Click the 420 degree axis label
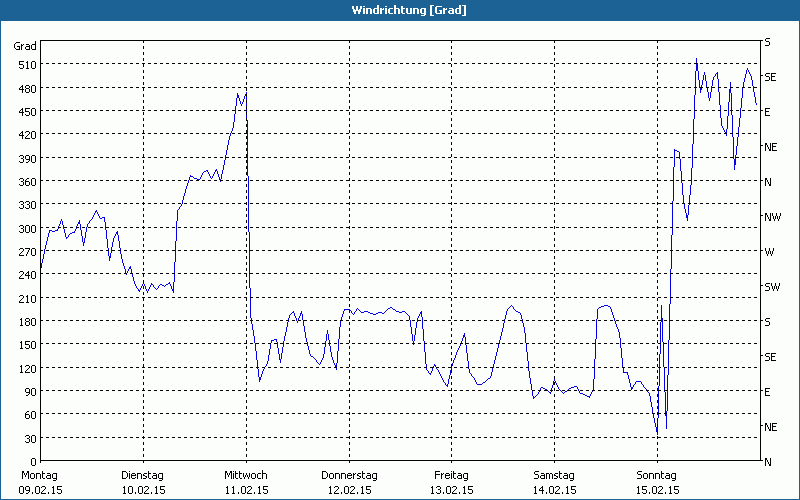The image size is (800, 500). pos(28,135)
